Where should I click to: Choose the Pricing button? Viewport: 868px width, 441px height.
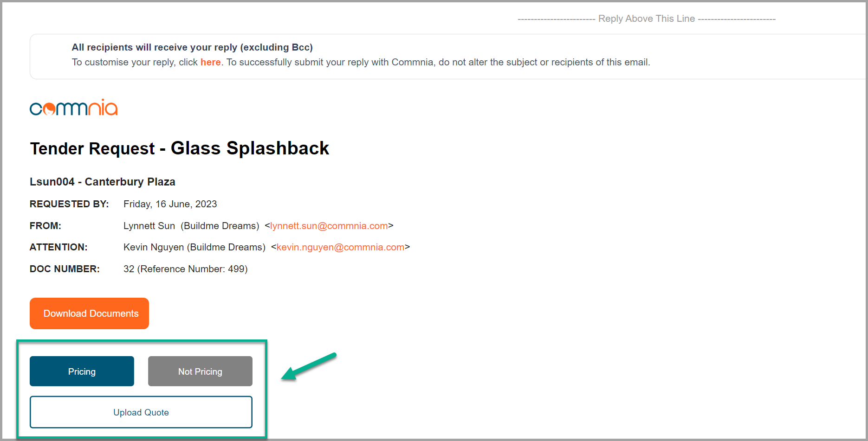[82, 371]
